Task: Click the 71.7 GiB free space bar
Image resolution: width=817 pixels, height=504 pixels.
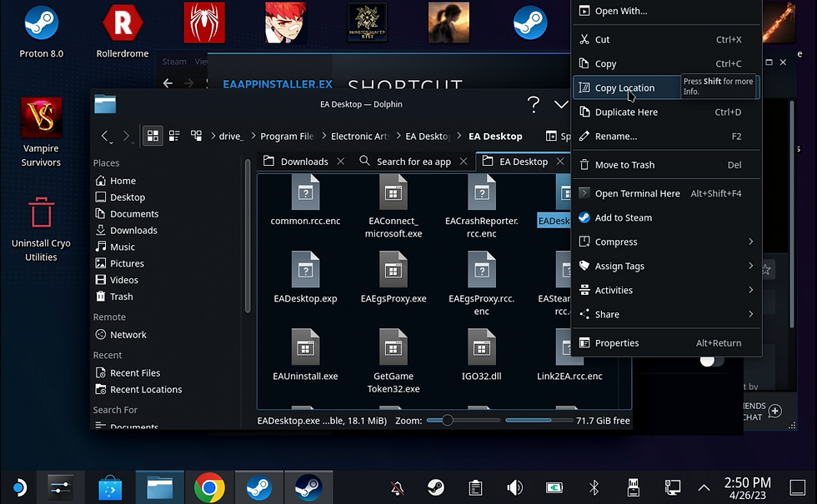Action: (x=539, y=420)
